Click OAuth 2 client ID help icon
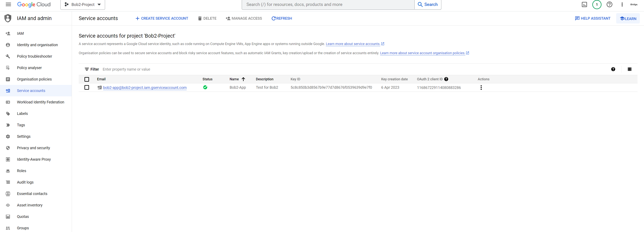644x232 pixels. (x=446, y=79)
